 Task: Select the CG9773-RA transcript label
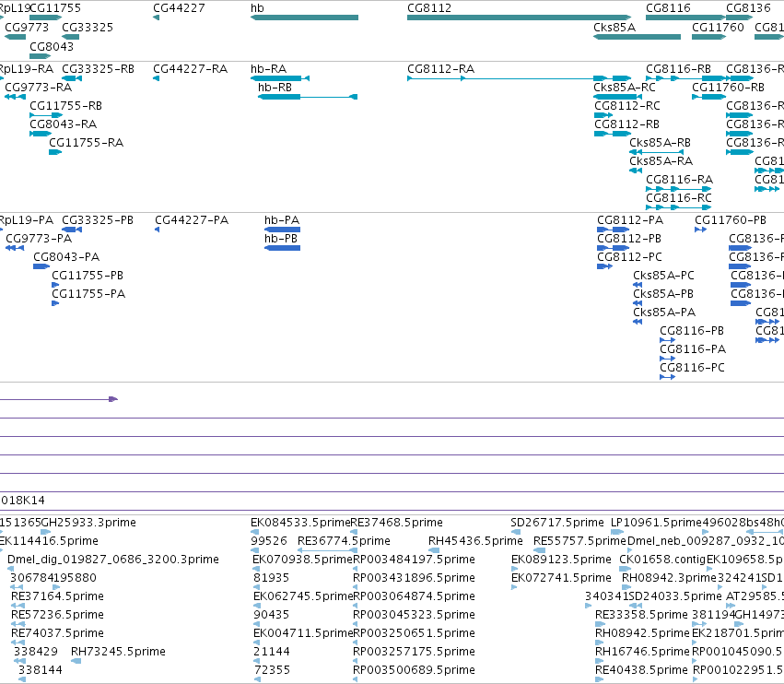click(38, 87)
